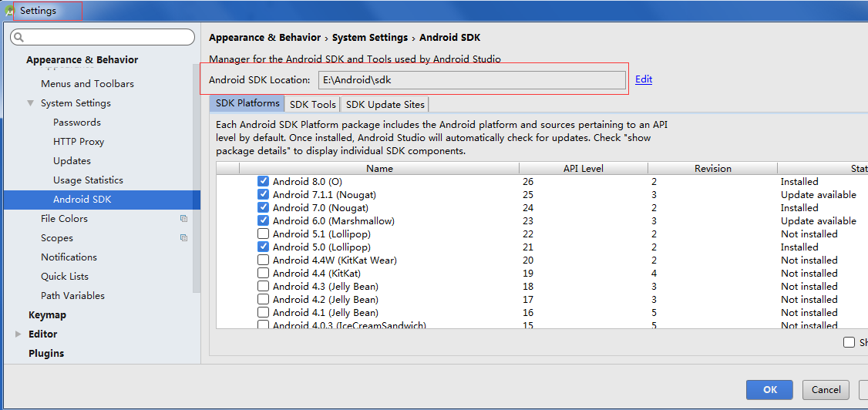Click 'Installed' status for Android 8.0

point(799,181)
